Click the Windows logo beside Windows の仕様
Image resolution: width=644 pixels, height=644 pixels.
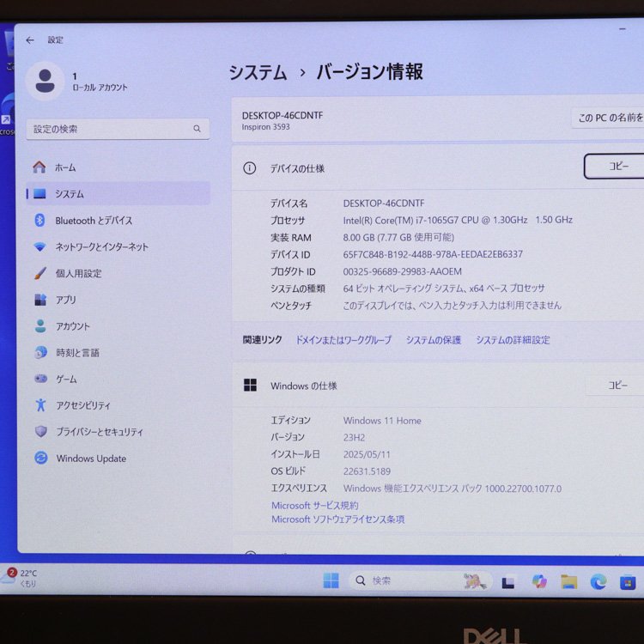pyautogui.click(x=250, y=386)
